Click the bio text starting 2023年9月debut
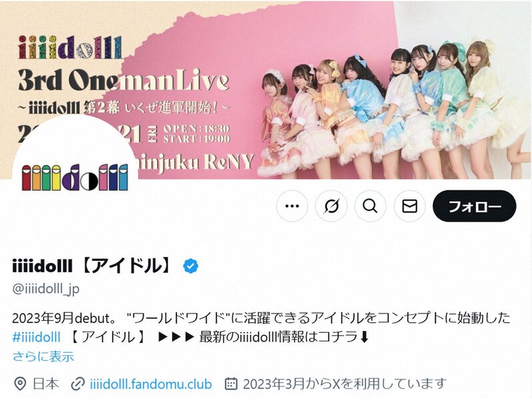 [x=261, y=327]
